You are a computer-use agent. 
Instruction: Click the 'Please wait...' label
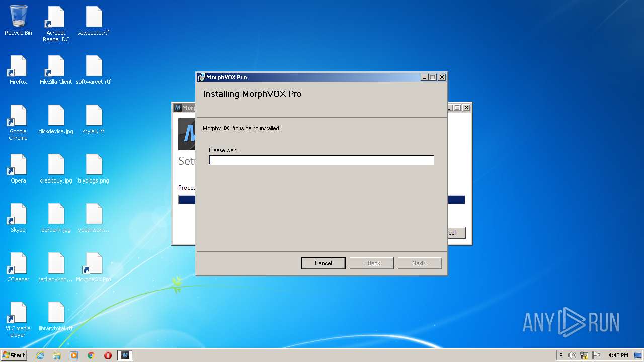point(224,150)
